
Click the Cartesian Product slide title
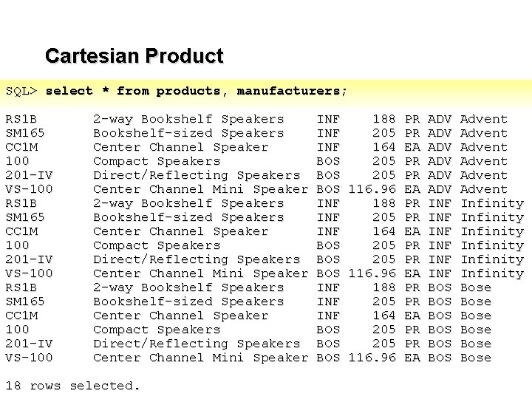[x=134, y=55]
